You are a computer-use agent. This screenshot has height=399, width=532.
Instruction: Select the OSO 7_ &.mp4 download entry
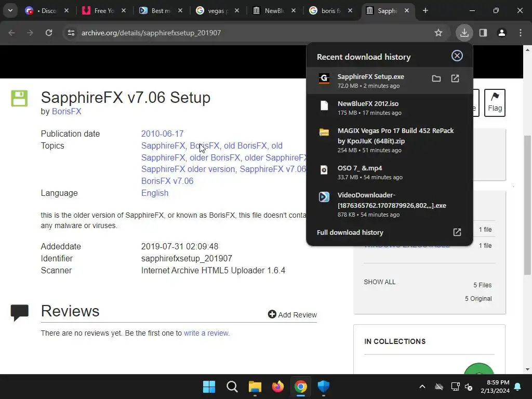click(x=389, y=172)
